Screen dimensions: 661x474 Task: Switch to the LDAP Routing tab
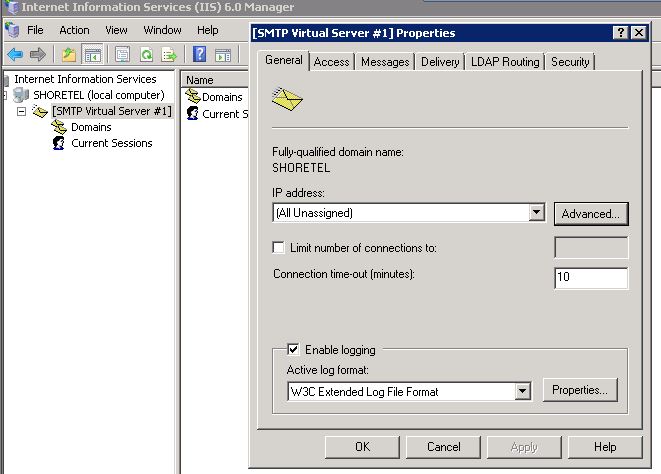tap(504, 62)
